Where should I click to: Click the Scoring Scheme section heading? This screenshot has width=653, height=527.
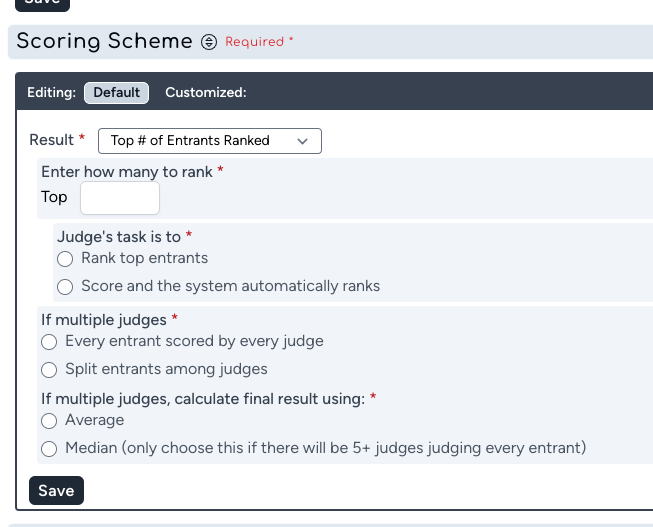[104, 41]
